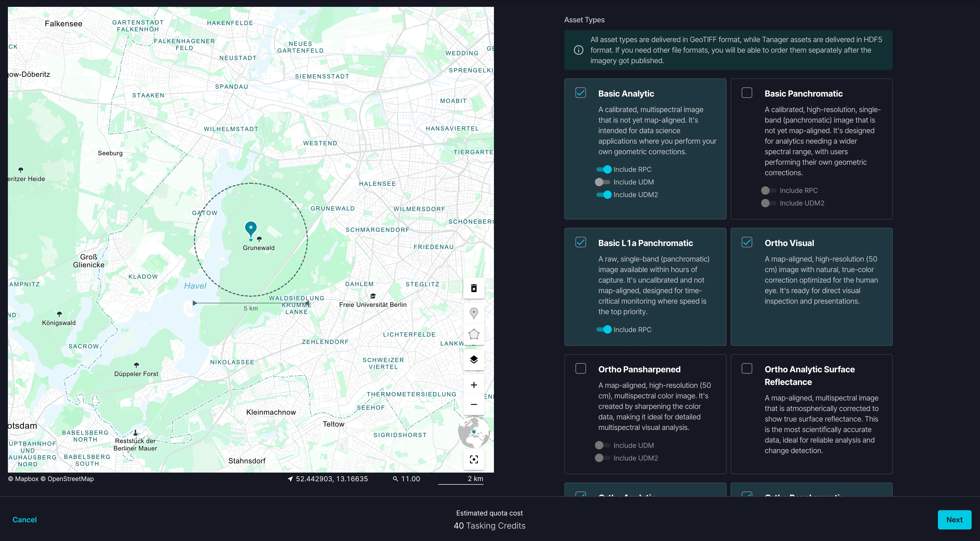Enable Include UDM under Basic Analytic
This screenshot has width=980, height=541.
tap(603, 182)
